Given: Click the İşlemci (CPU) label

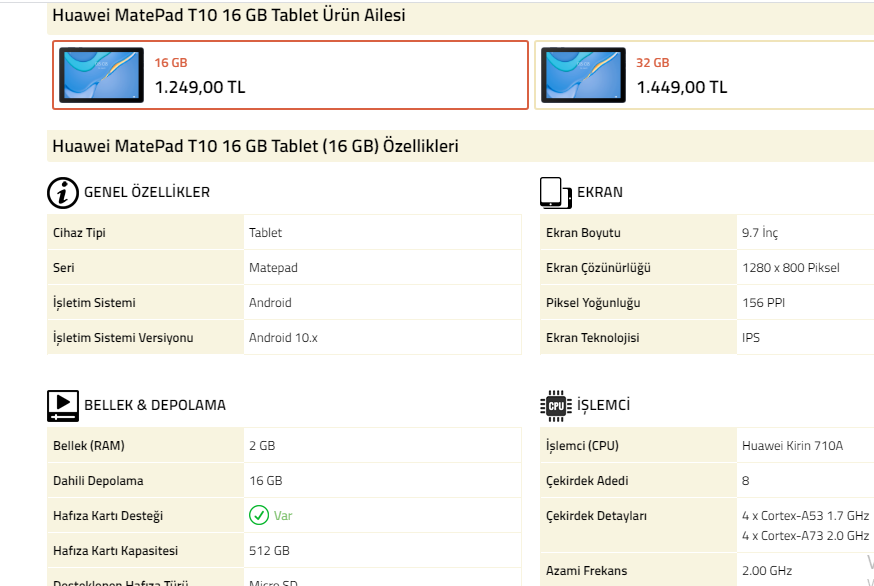Looking at the screenshot, I should point(582,445).
